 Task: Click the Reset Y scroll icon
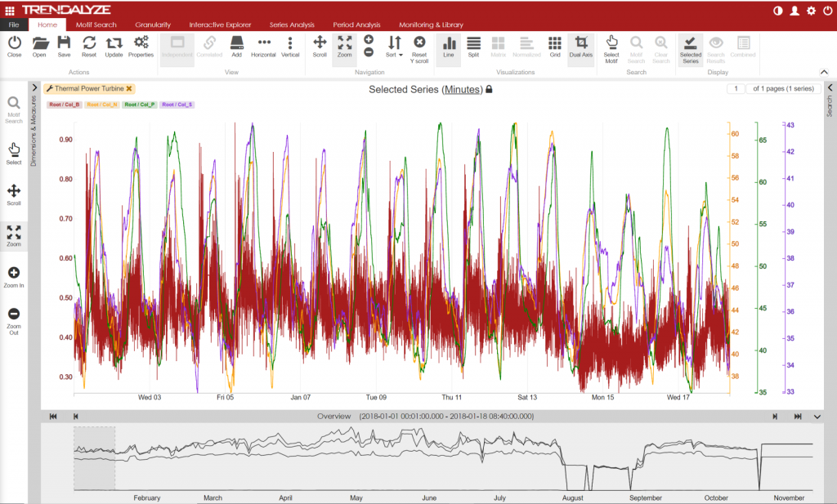click(x=419, y=42)
